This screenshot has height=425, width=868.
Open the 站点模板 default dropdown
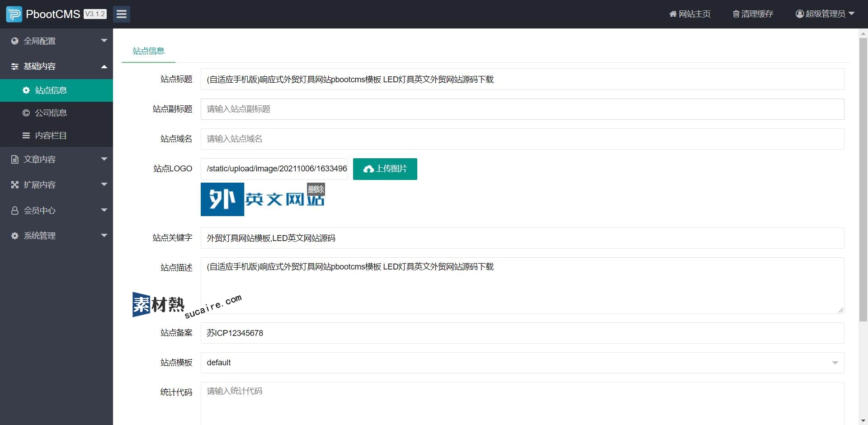coord(522,363)
